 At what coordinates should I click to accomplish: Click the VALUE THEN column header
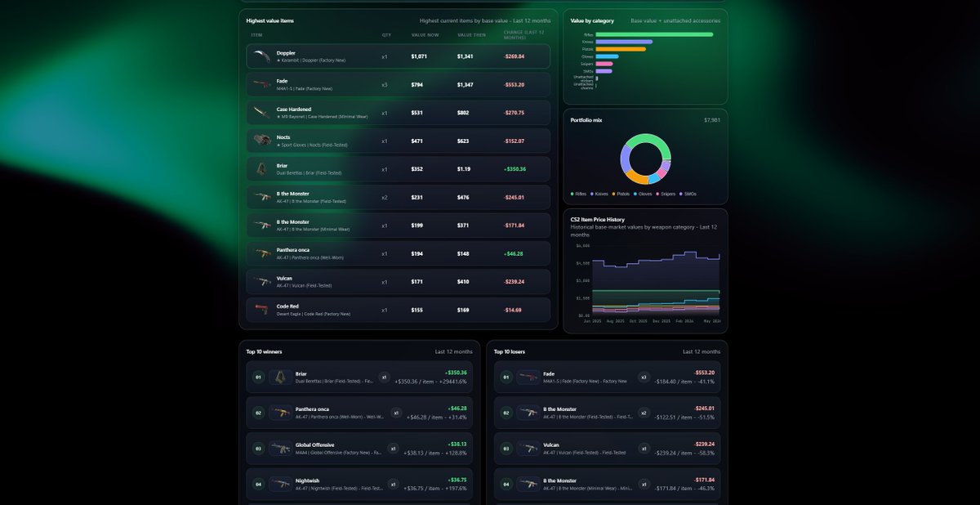(x=471, y=35)
